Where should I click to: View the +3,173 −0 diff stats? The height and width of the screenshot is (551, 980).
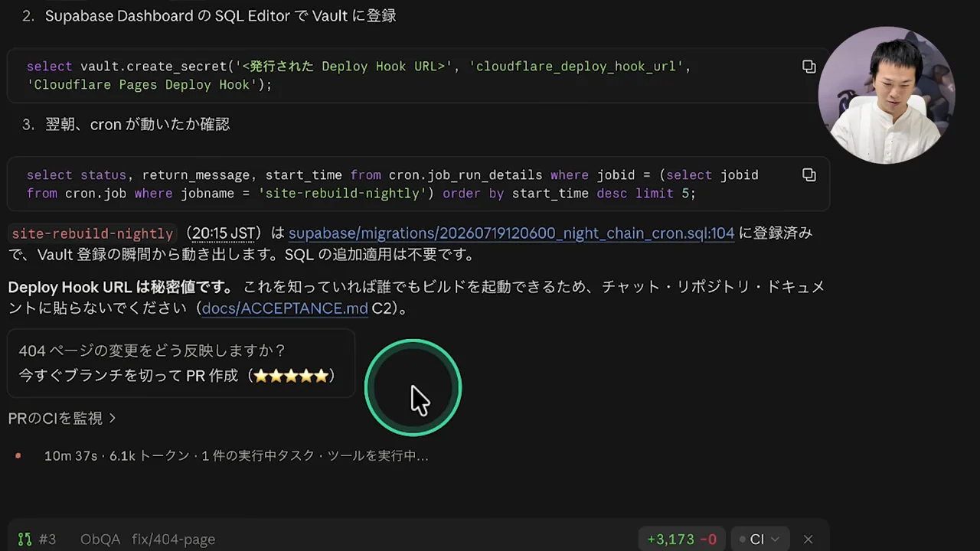(681, 540)
